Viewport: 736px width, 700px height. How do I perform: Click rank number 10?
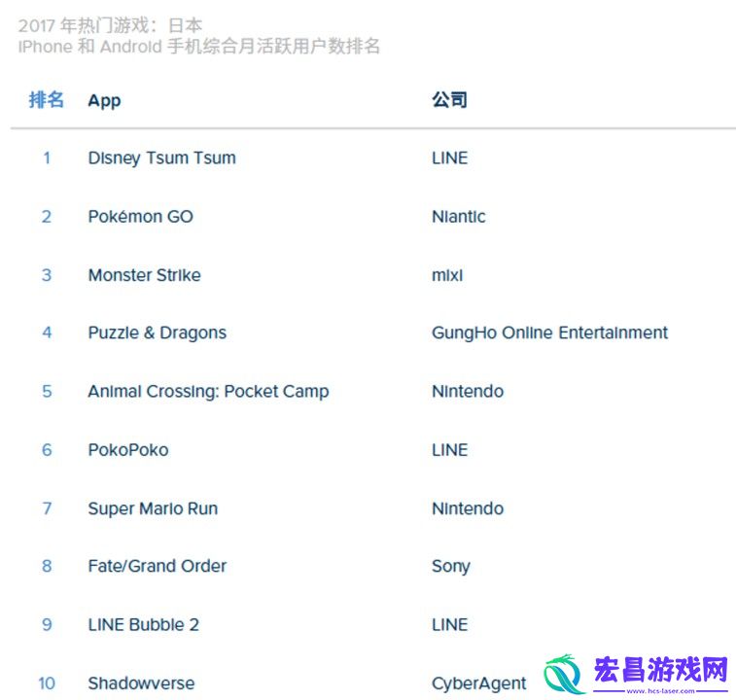pyautogui.click(x=47, y=683)
